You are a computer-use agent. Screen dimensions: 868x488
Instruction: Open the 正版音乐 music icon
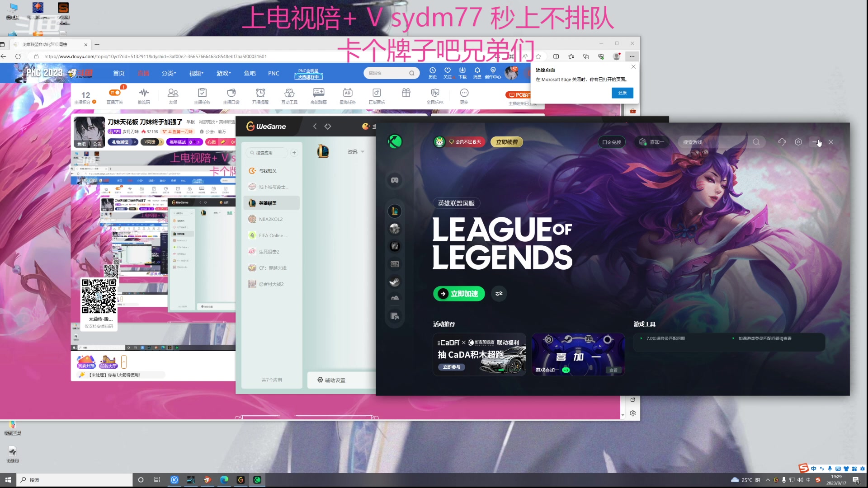click(x=377, y=93)
